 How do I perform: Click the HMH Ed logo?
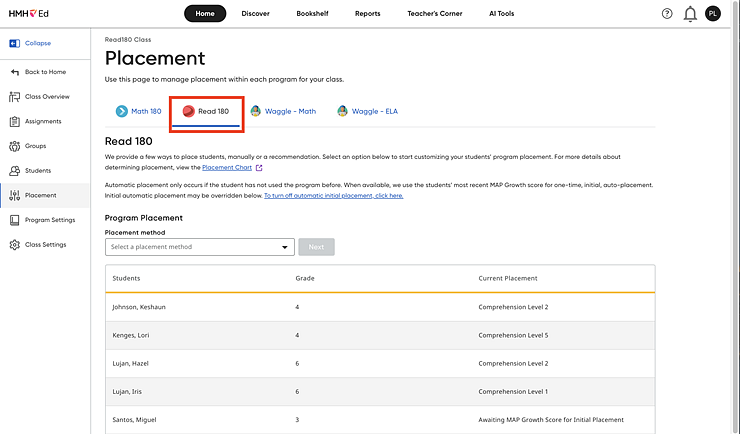tap(28, 14)
